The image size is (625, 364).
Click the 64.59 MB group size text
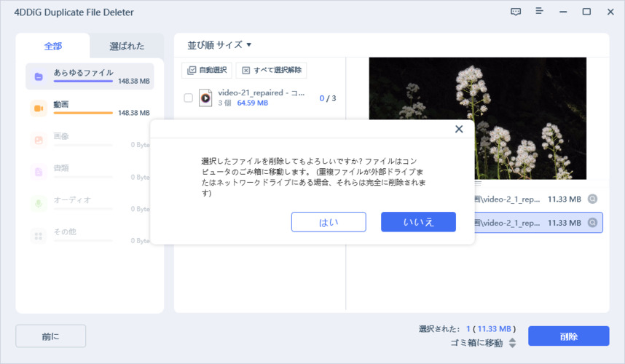tap(252, 103)
